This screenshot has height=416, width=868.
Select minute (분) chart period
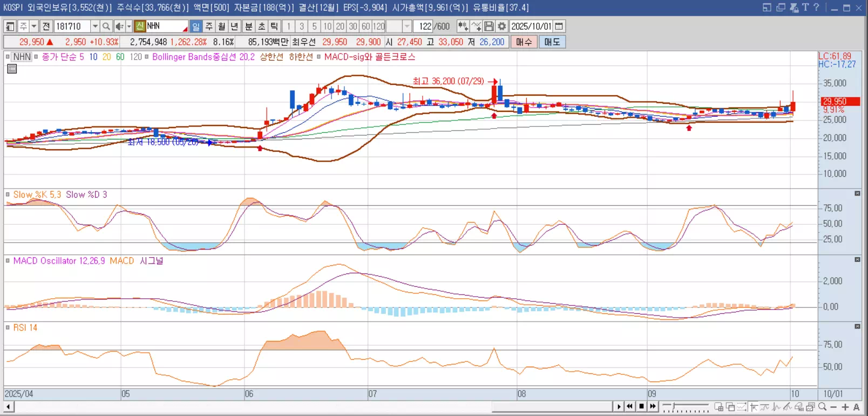point(248,26)
